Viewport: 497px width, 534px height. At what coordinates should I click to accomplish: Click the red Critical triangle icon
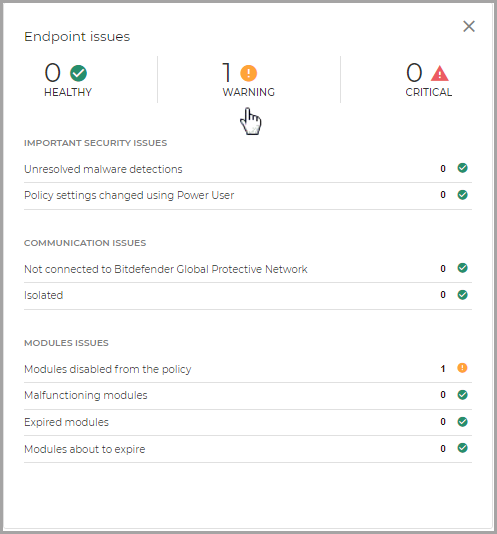click(x=440, y=73)
